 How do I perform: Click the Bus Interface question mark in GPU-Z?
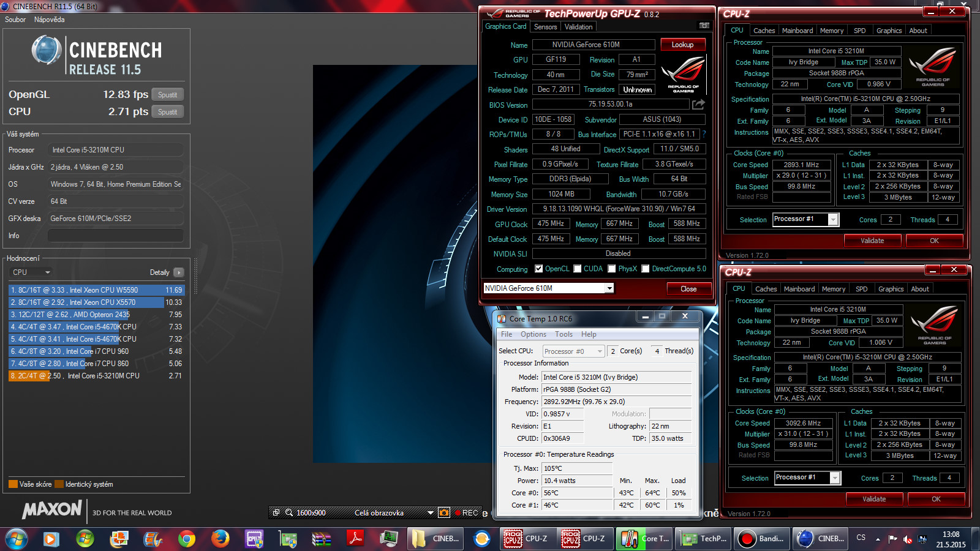[704, 134]
